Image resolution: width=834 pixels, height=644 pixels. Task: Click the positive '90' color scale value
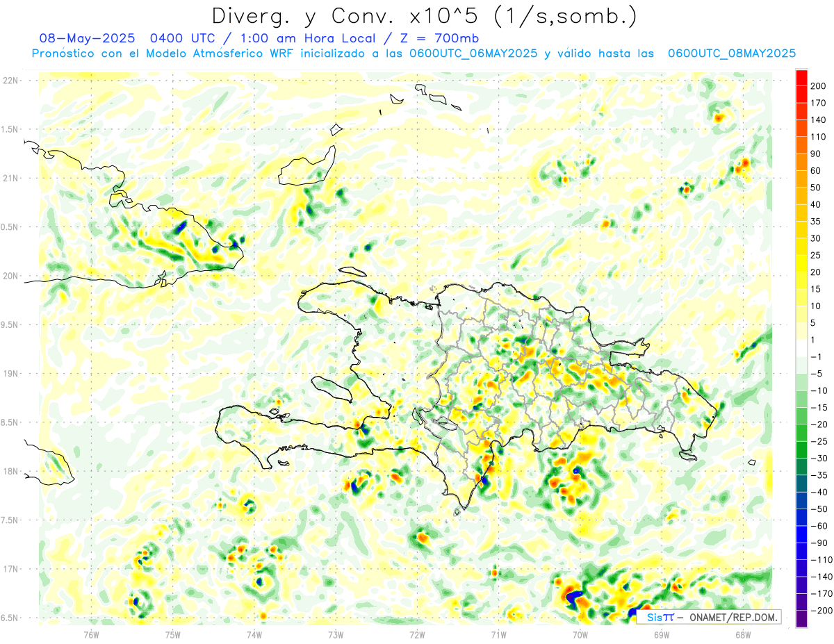tap(816, 154)
